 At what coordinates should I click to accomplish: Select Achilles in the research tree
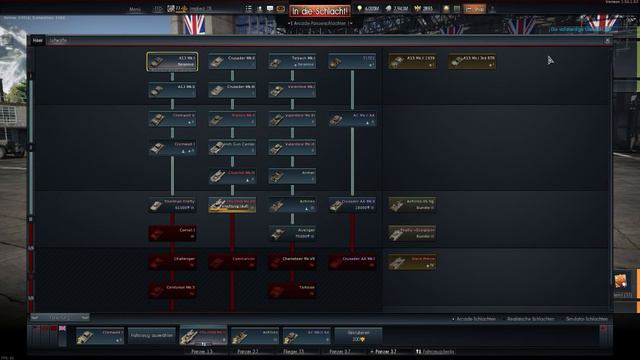pyautogui.click(x=292, y=204)
